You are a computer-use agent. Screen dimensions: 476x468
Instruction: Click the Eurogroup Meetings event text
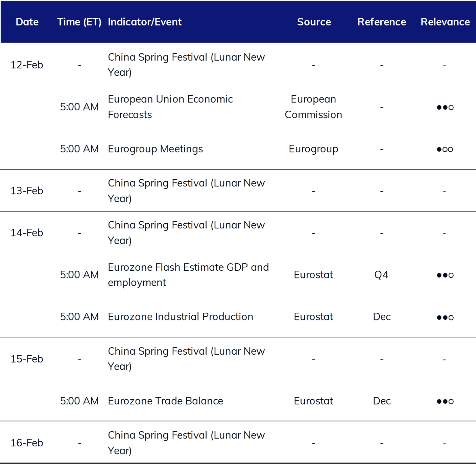pyautogui.click(x=155, y=149)
